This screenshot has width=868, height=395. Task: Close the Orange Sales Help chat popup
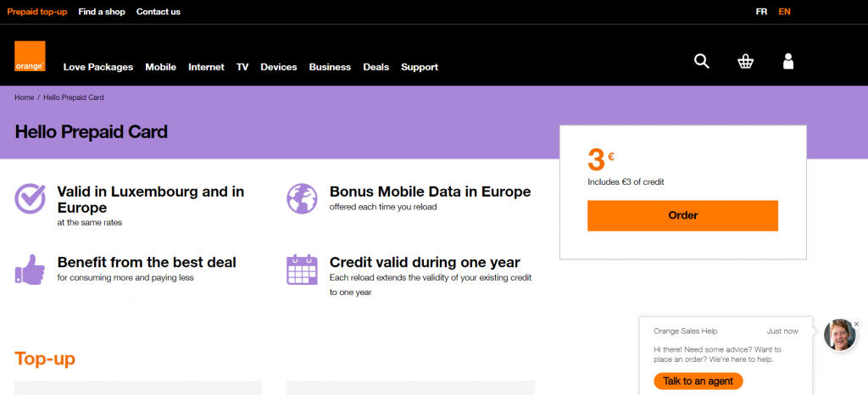[856, 324]
